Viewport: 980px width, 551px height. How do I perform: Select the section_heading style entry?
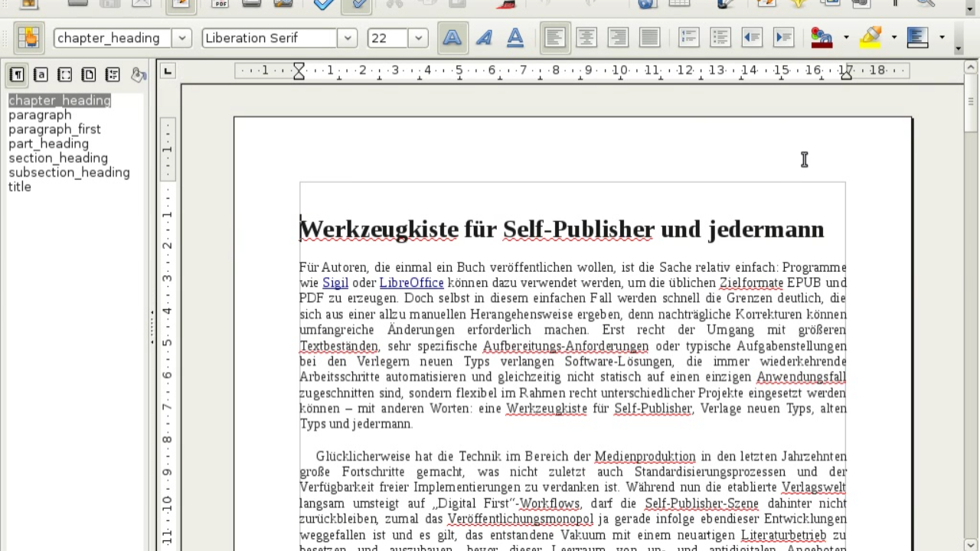(x=58, y=158)
